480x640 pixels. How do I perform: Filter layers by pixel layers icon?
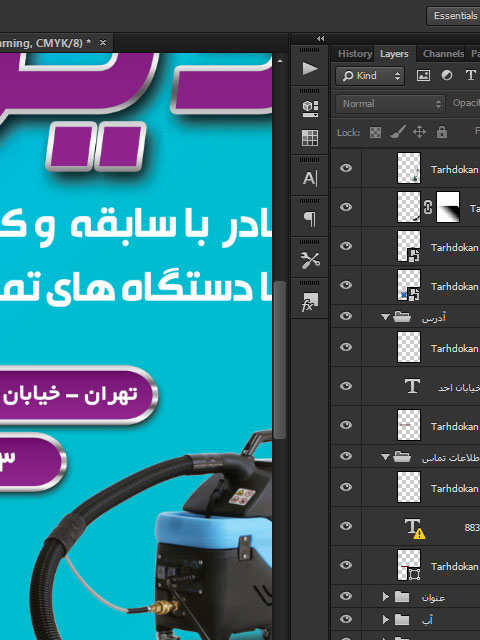coord(423,76)
